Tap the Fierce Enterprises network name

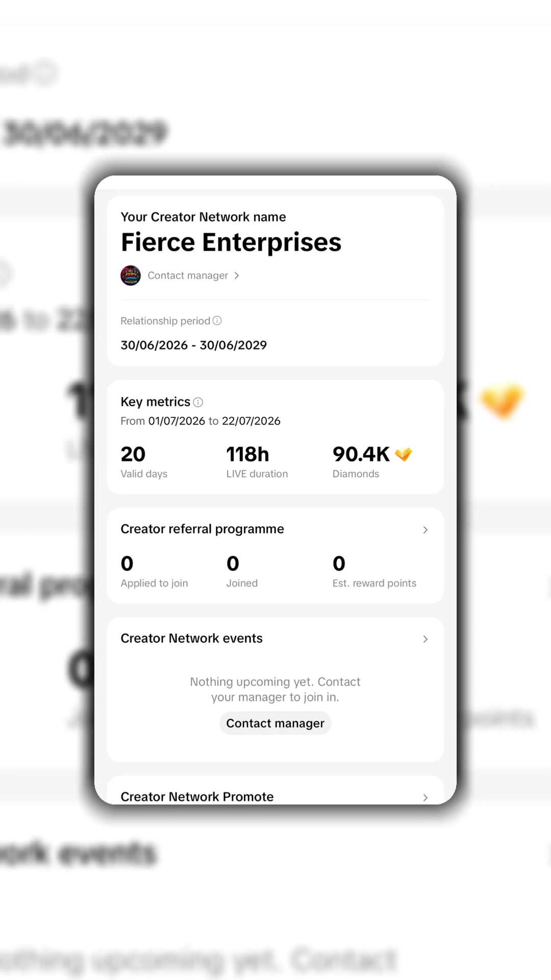[231, 242]
